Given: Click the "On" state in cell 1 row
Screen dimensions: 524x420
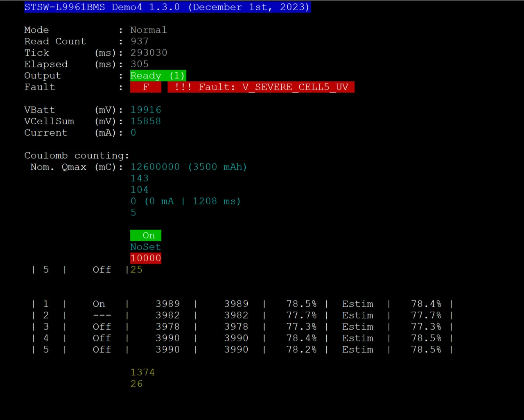Looking at the screenshot, I should pyautogui.click(x=99, y=304).
